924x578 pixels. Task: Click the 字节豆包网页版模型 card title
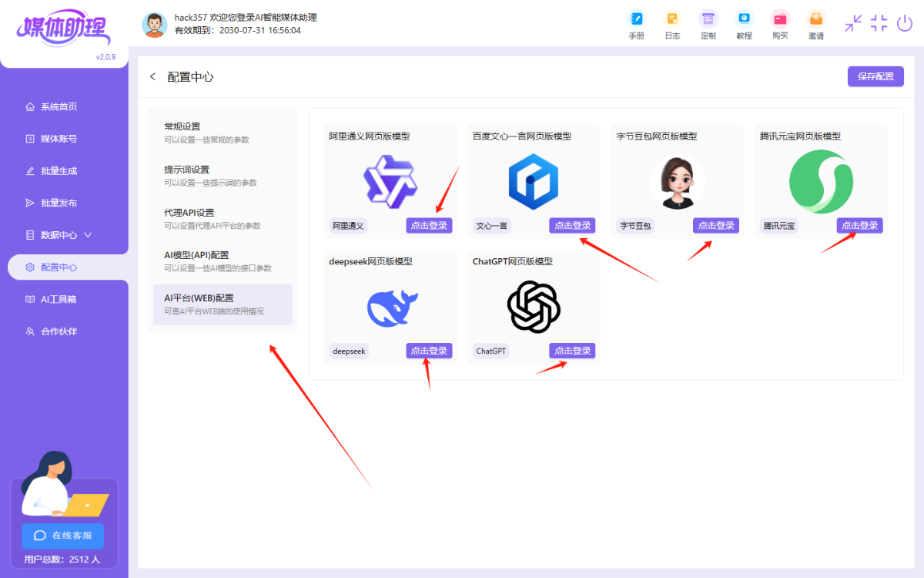[x=657, y=136]
